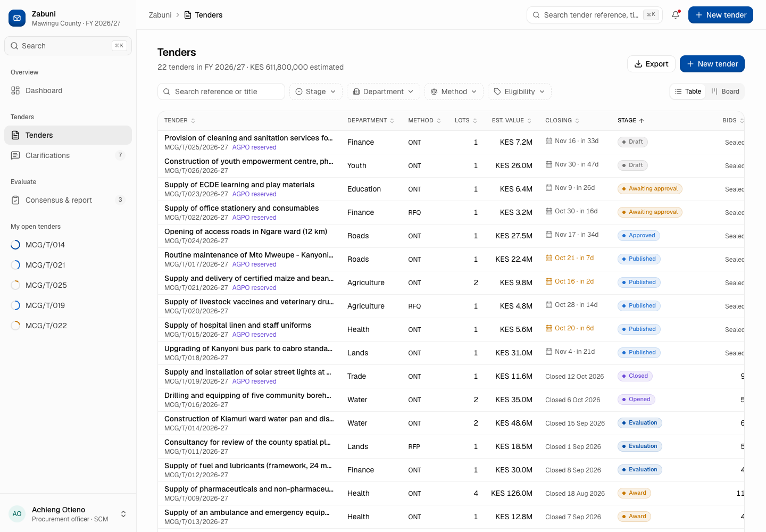Click the Opened stage badge
Image resolution: width=766 pixels, height=532 pixels.
click(x=636, y=400)
